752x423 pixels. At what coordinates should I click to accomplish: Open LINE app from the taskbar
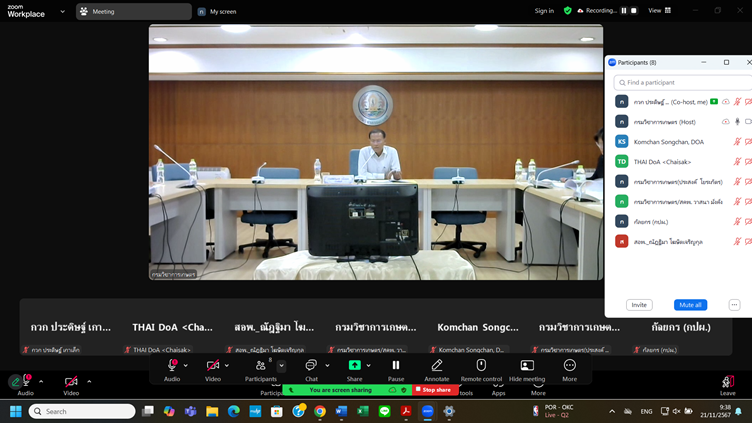(384, 411)
